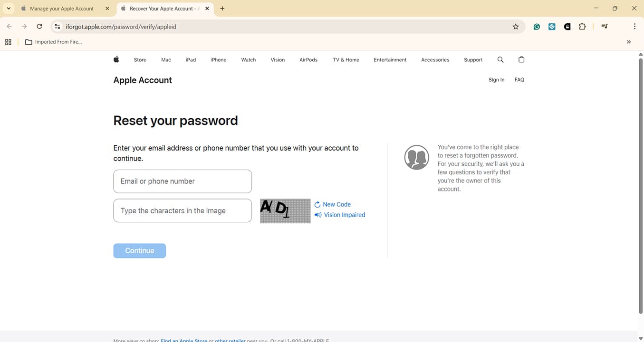The image size is (644, 342).
Task: Click the Continue button
Action: click(140, 251)
